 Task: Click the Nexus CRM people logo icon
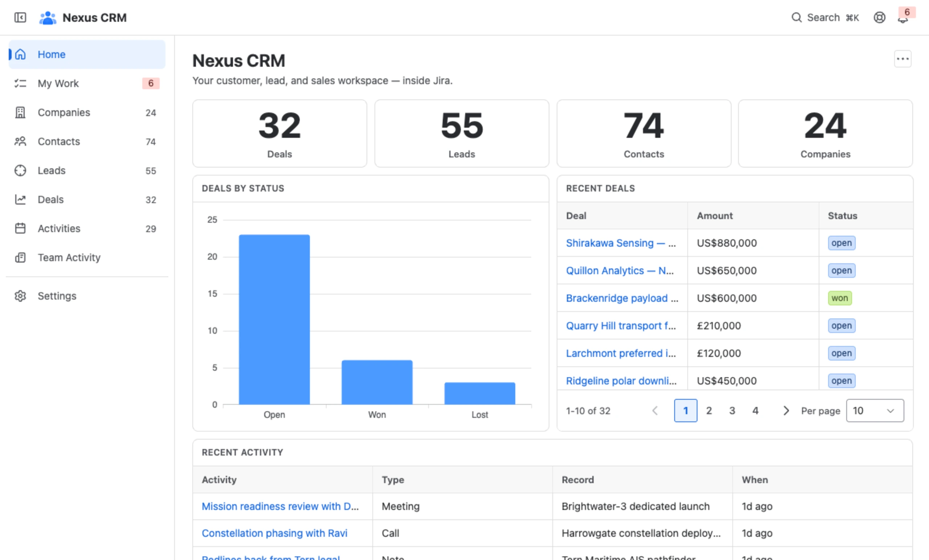[48, 18]
